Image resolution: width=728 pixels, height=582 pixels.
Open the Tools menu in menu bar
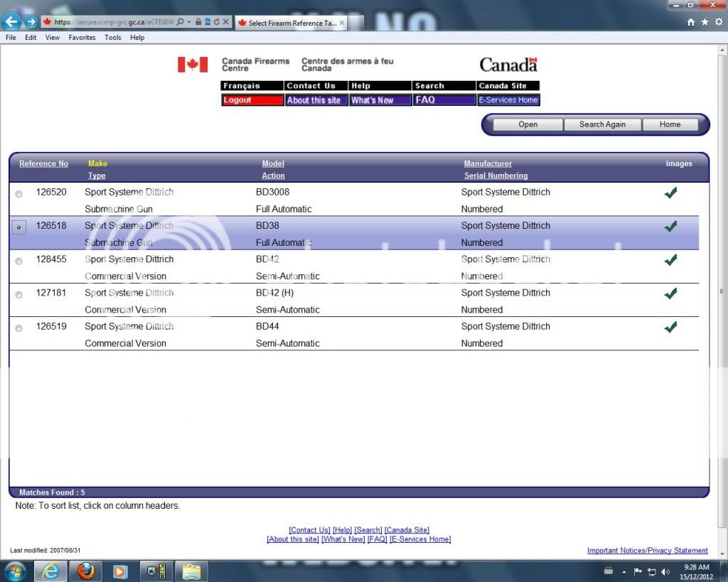click(x=112, y=38)
